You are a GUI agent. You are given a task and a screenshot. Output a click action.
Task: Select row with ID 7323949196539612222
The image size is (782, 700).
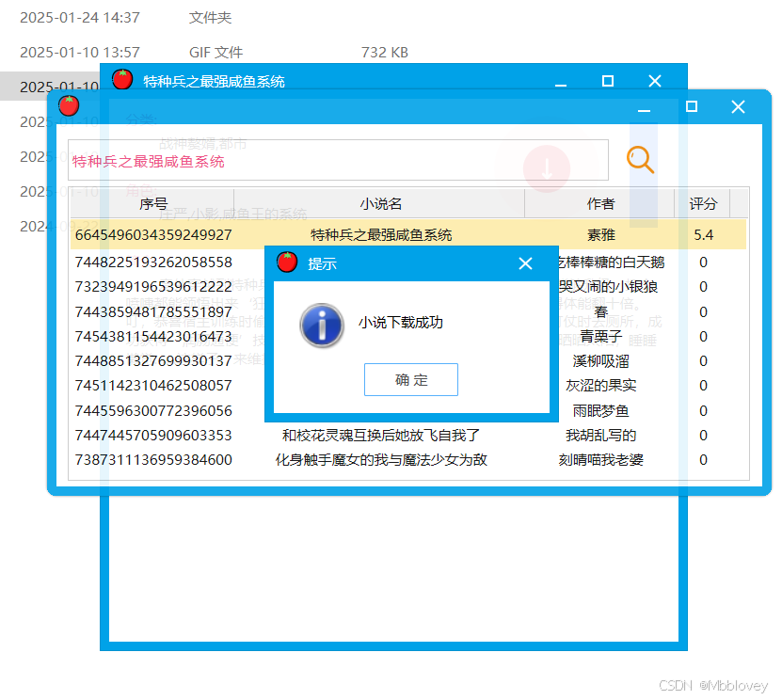point(153,287)
